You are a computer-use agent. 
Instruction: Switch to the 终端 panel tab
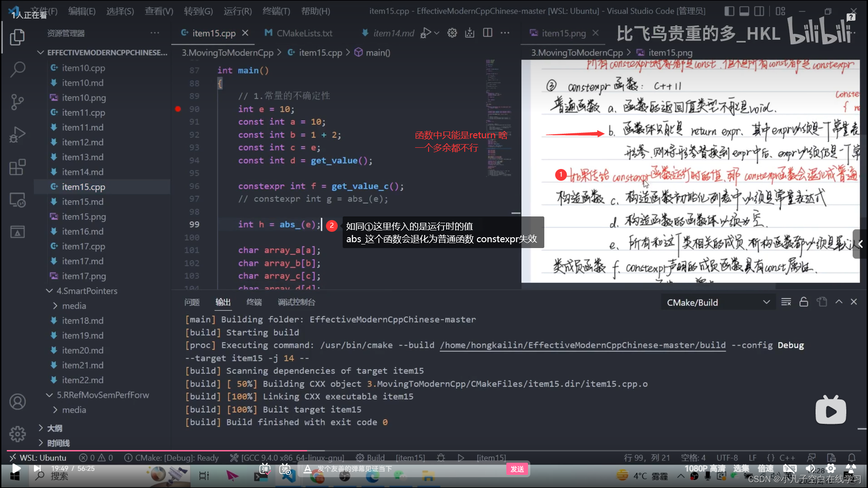coord(254,302)
